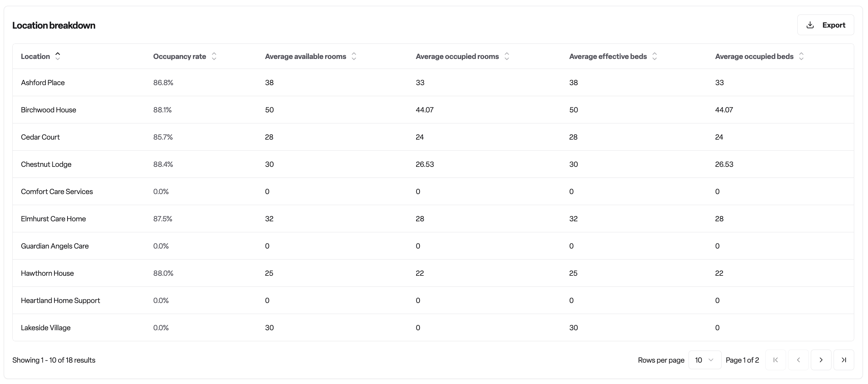Sort table by Location column icon

pos(58,56)
